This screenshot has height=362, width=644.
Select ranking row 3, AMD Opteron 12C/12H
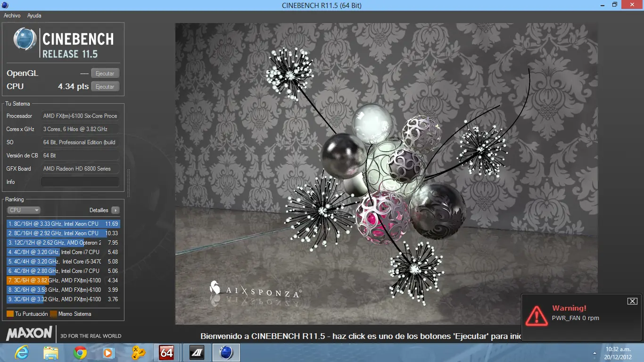[63, 243]
